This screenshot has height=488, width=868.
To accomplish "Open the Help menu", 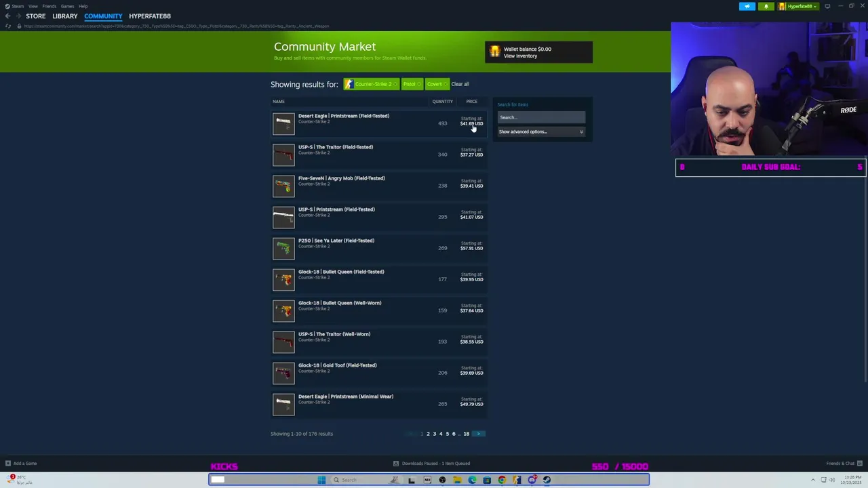I will [83, 6].
